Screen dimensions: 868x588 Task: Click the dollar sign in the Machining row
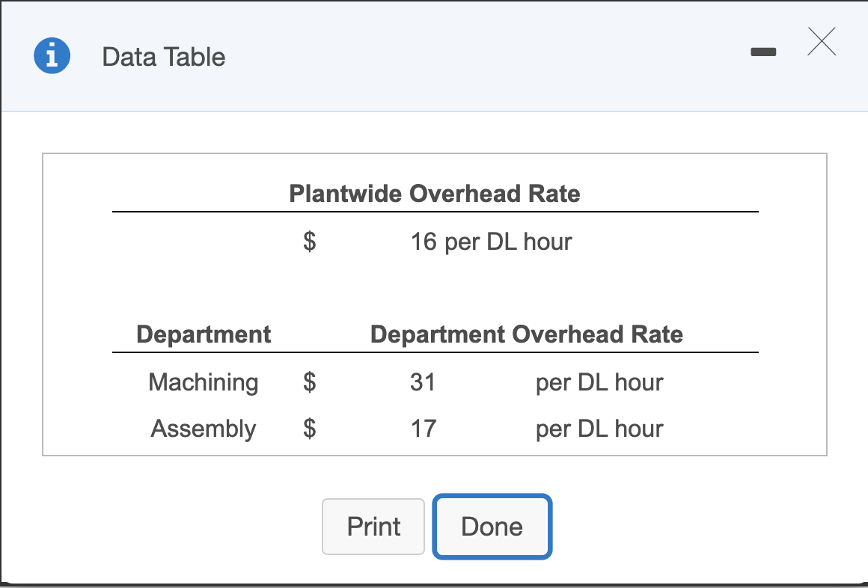coord(308,382)
